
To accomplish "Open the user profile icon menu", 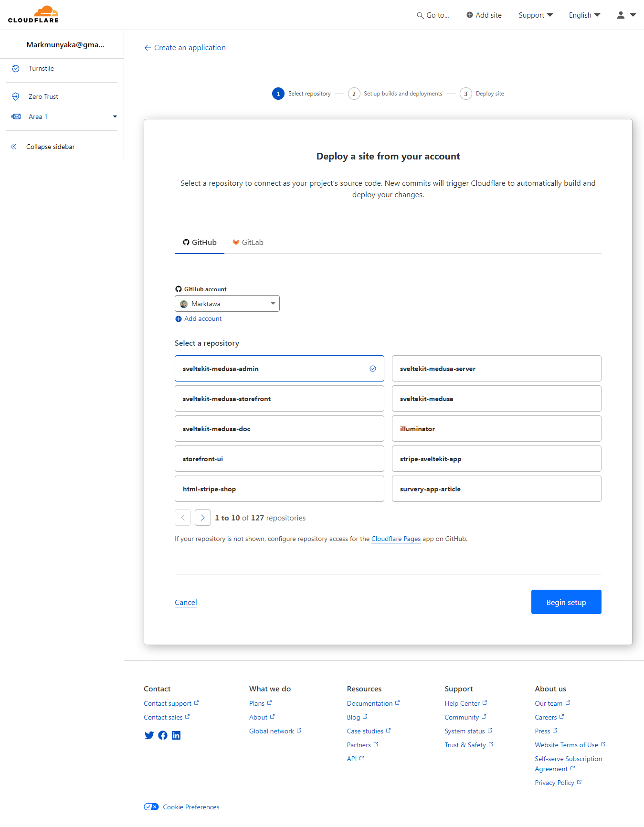I will pos(621,15).
